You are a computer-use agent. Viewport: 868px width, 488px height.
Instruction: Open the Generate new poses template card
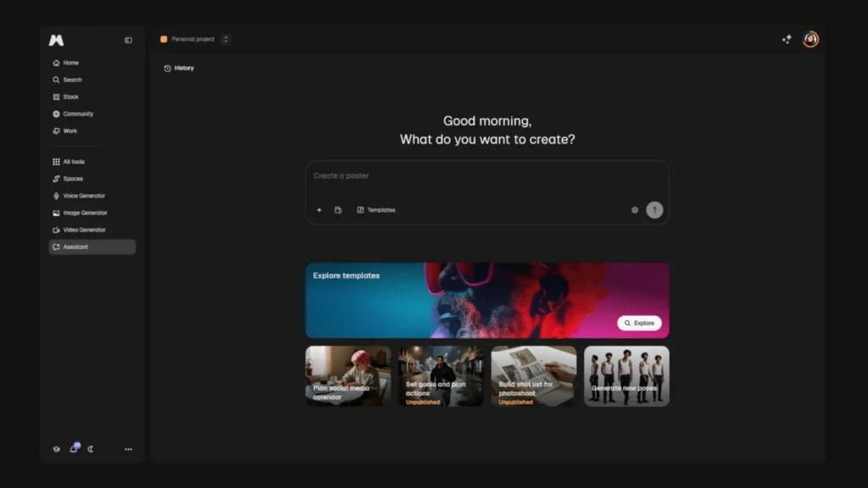pos(626,375)
